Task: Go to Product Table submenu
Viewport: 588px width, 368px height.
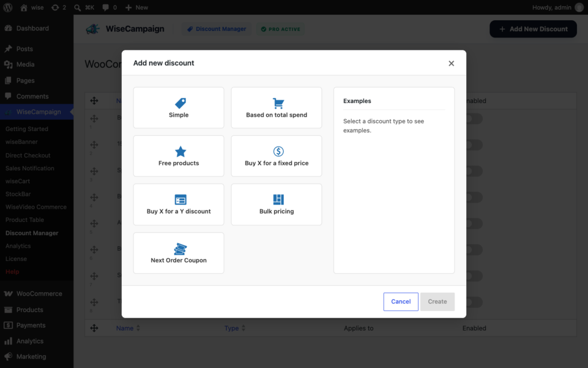Action: pos(24,220)
